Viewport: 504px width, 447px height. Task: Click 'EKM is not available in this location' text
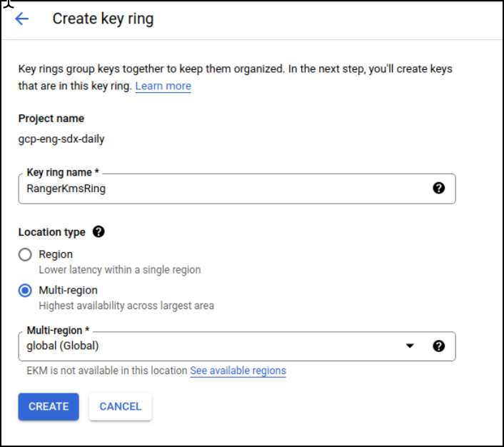click(x=107, y=371)
